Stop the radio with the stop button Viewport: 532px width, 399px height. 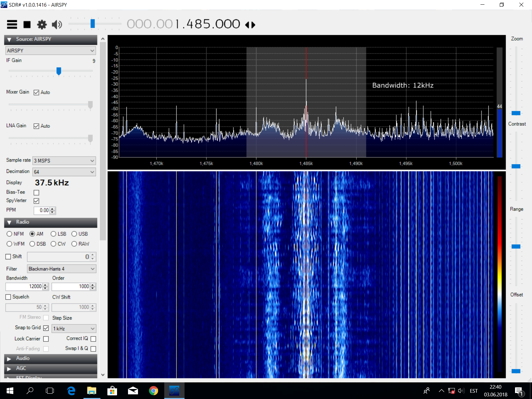click(x=27, y=25)
